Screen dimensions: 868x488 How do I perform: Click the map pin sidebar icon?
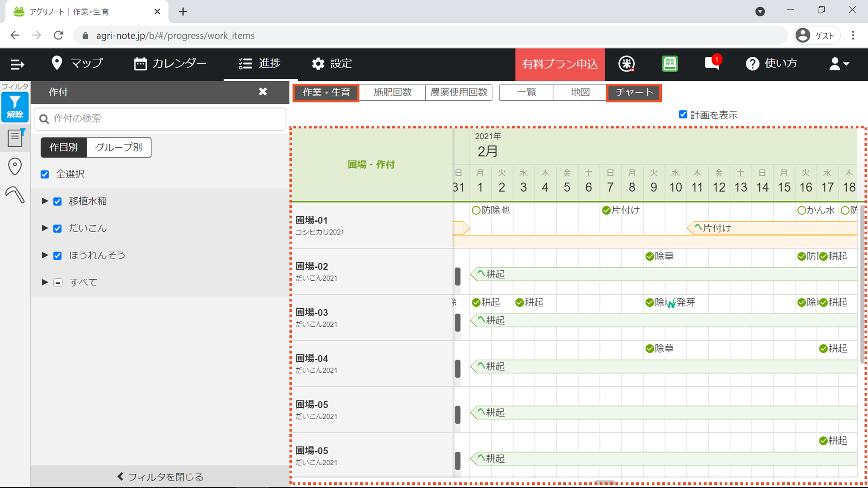coord(15,166)
